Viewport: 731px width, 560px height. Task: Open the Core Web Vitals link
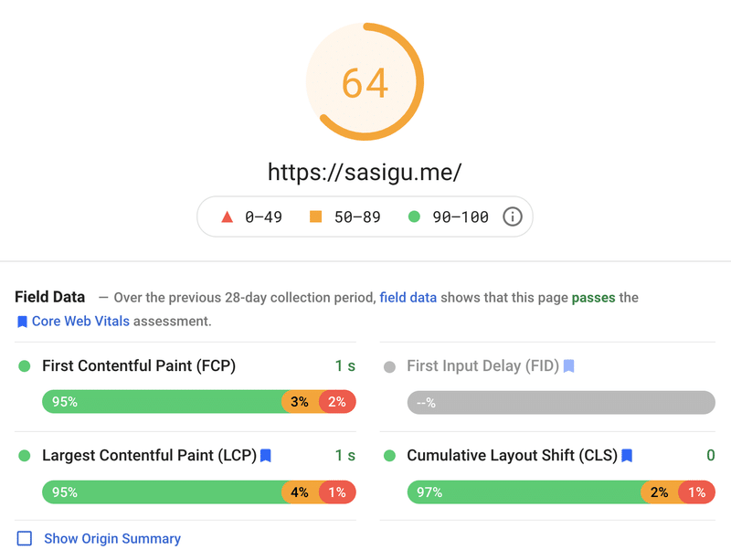click(80, 322)
